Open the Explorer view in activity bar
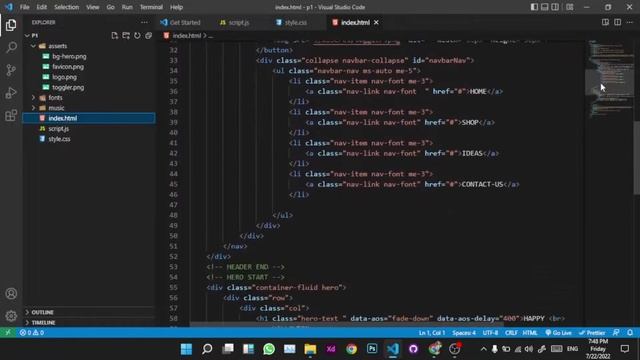This screenshot has width=640, height=360. (x=11, y=25)
